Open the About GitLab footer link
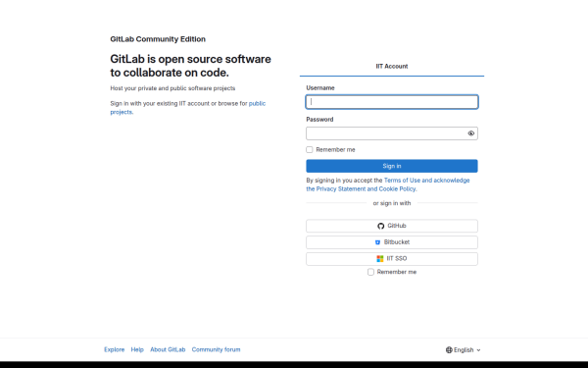Screen dimensions: 588x368 tap(168, 349)
